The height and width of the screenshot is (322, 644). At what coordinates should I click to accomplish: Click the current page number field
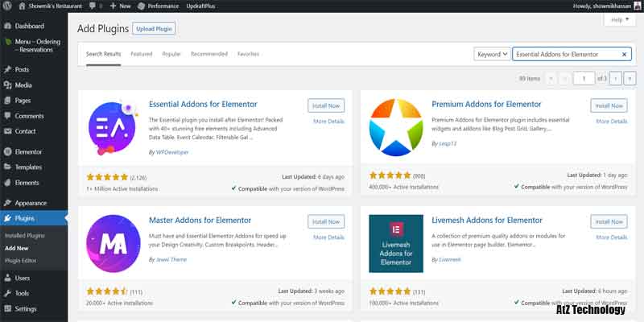(584, 78)
